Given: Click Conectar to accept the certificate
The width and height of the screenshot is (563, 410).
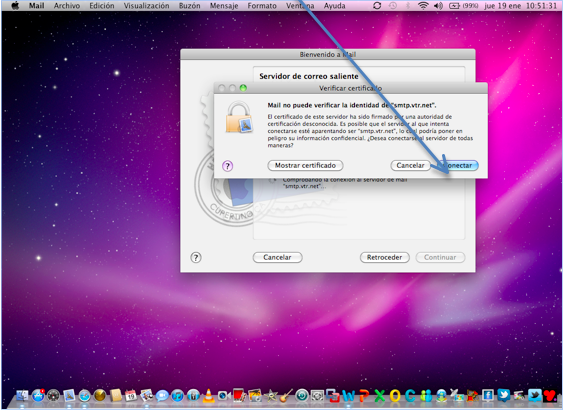Looking at the screenshot, I should (458, 166).
